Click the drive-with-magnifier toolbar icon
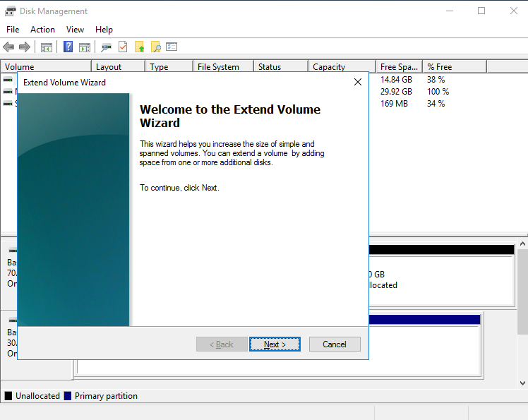 [x=106, y=47]
